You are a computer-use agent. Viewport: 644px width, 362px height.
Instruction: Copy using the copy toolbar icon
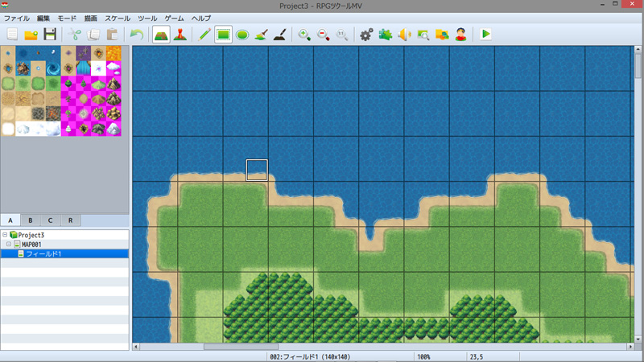pos(93,35)
